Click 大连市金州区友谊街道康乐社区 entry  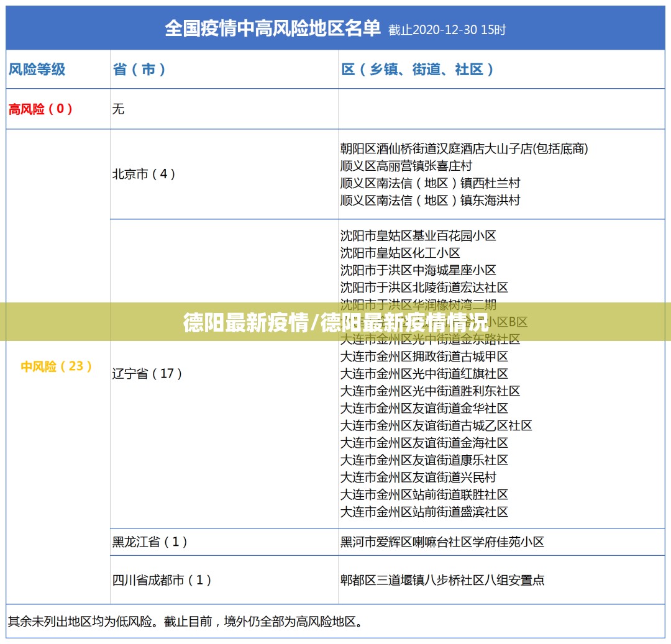pos(424,460)
